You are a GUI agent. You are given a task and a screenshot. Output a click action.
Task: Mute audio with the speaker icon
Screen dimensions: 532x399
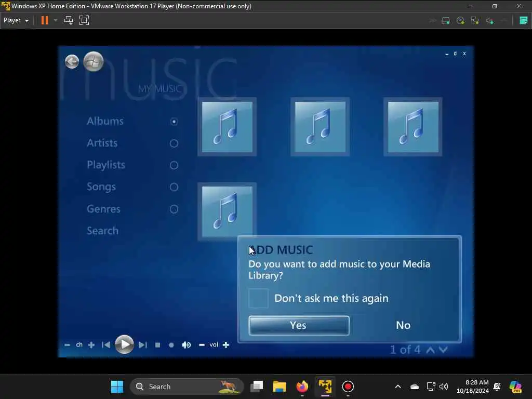[187, 345]
